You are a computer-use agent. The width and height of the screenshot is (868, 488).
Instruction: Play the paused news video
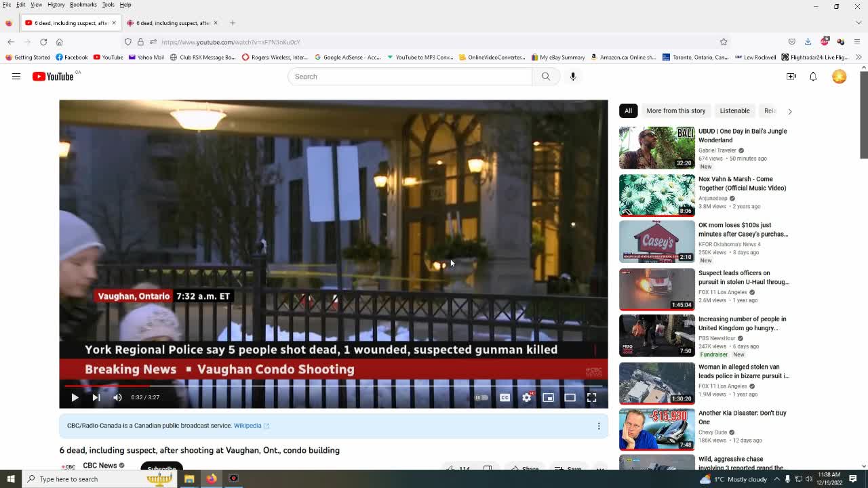pyautogui.click(x=75, y=398)
